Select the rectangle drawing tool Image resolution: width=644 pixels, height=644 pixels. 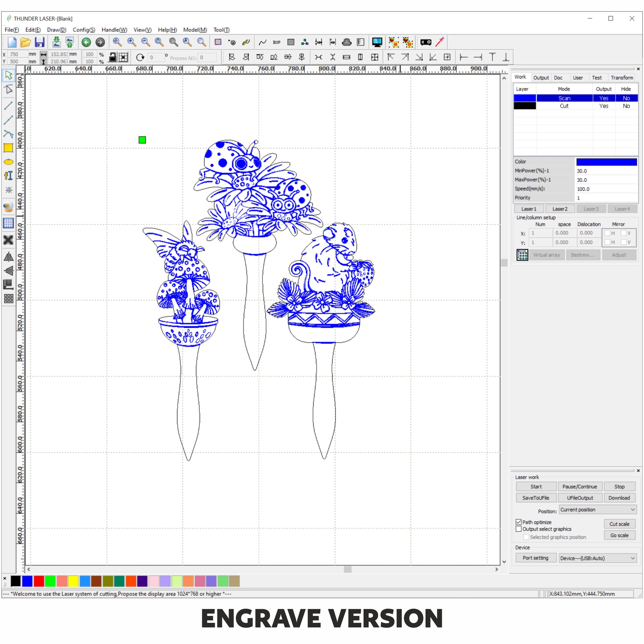click(8, 148)
